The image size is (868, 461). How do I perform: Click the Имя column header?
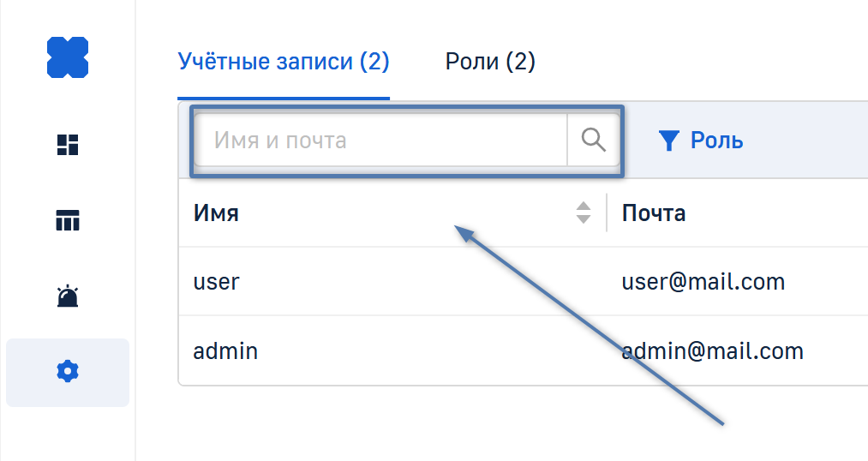217,213
